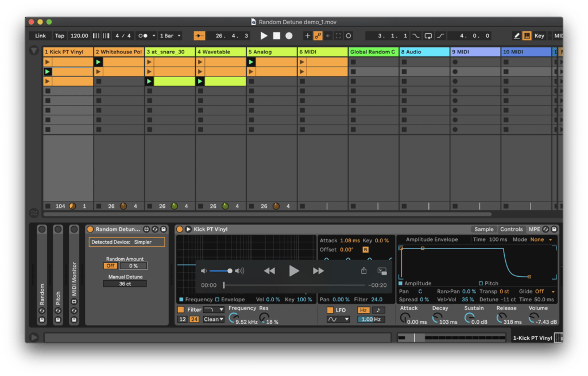Click the QuickTime share icon

coord(363,270)
